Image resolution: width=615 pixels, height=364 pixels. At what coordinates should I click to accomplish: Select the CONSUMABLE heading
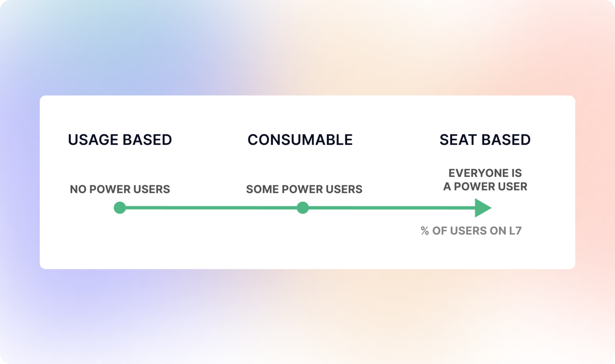pyautogui.click(x=300, y=140)
